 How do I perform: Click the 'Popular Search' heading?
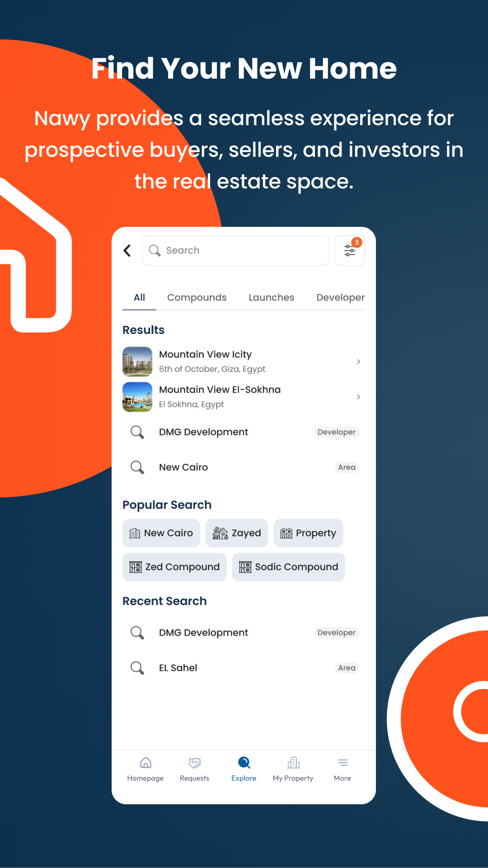click(167, 505)
